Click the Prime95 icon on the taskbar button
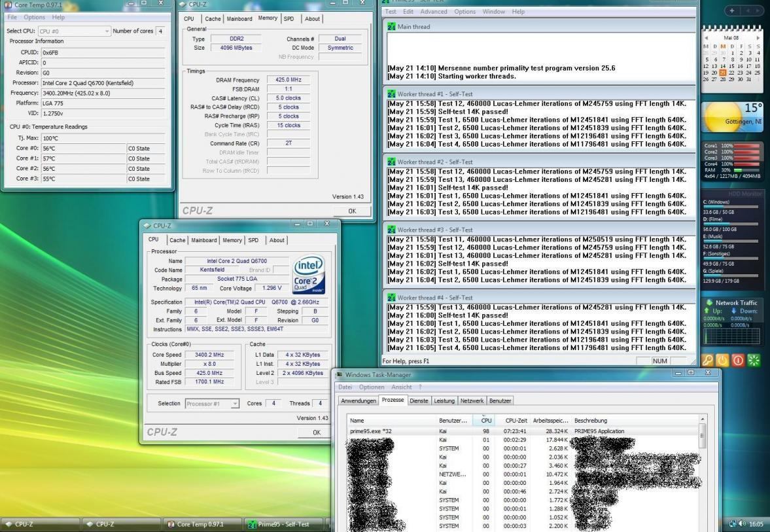The image size is (770, 532). pyautogui.click(x=252, y=524)
